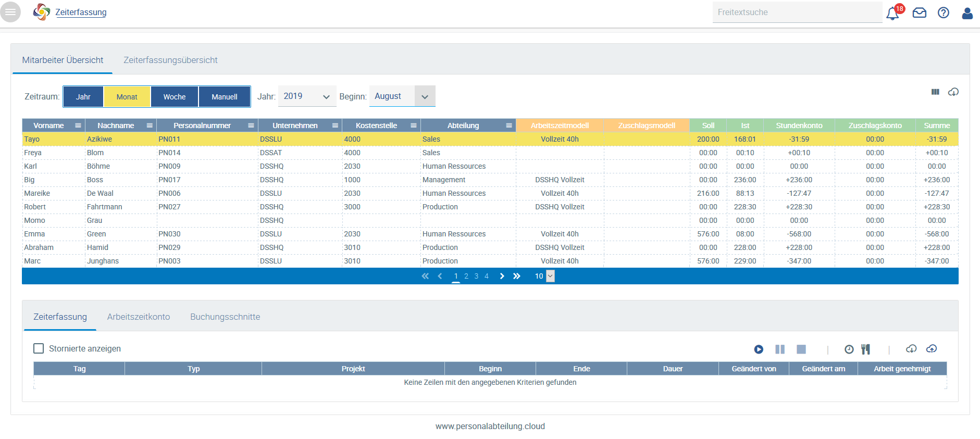Go to next page of employee table
This screenshot has height=439, width=980.
(x=502, y=276)
